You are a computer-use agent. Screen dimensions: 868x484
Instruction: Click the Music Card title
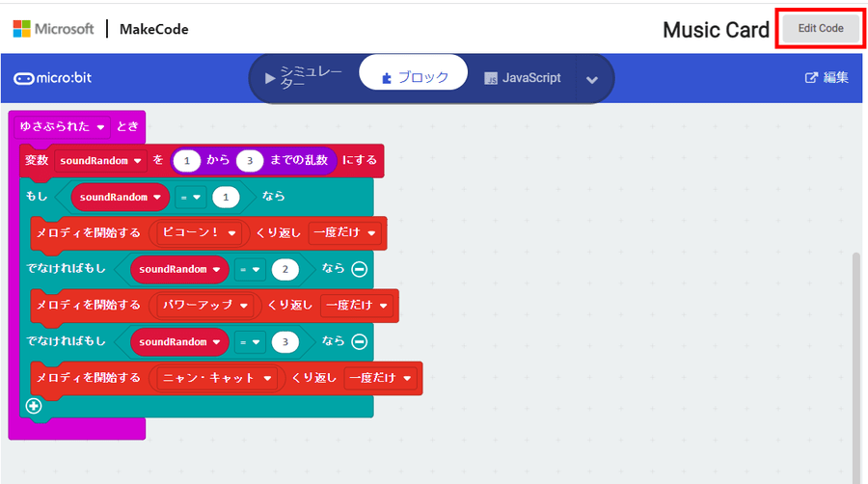tap(716, 30)
